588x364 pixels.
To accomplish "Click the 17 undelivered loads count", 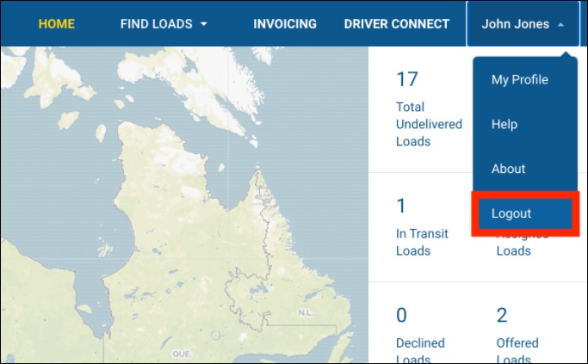I will click(407, 80).
